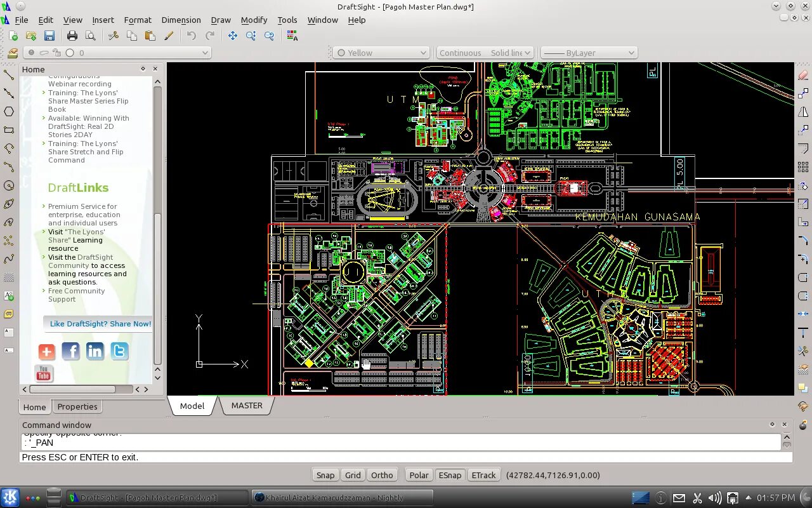Click the volume icon in system tray
Viewport: 812px width, 508px height.
715,498
